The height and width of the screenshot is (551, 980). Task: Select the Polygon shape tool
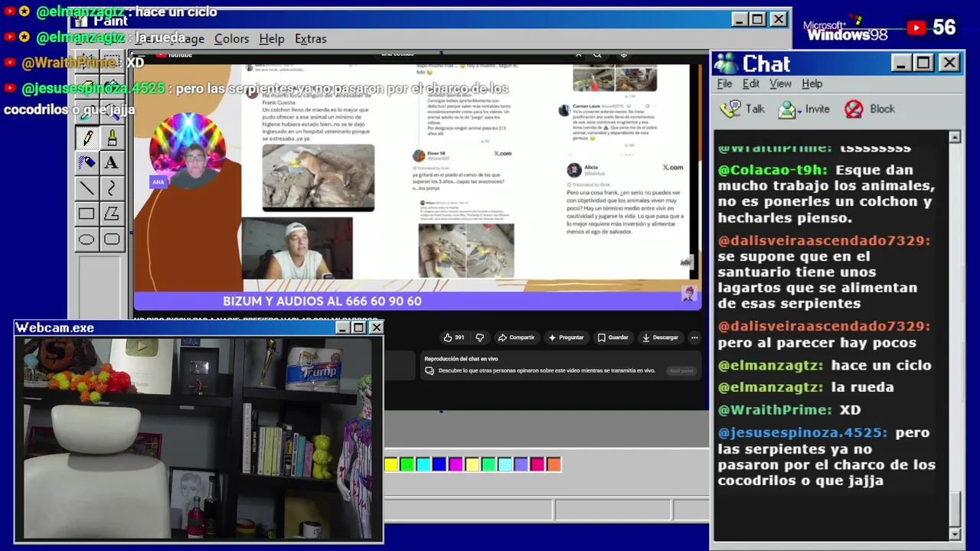(112, 214)
